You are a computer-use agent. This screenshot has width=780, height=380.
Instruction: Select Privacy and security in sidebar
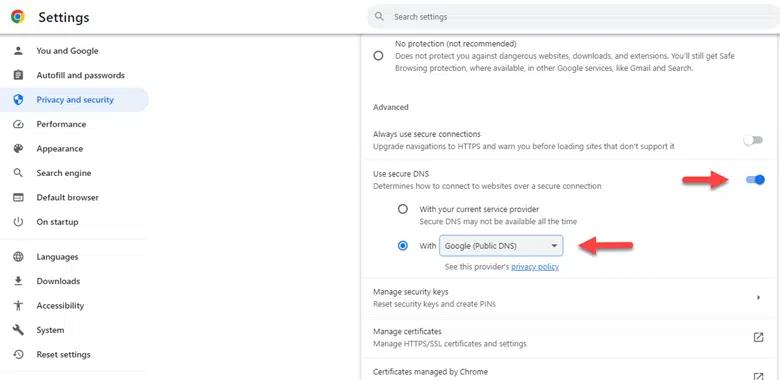[75, 99]
